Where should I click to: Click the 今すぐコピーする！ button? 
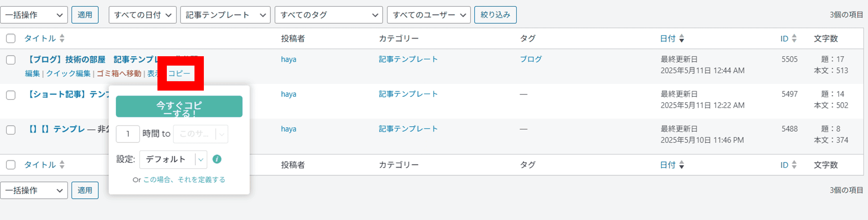179,107
